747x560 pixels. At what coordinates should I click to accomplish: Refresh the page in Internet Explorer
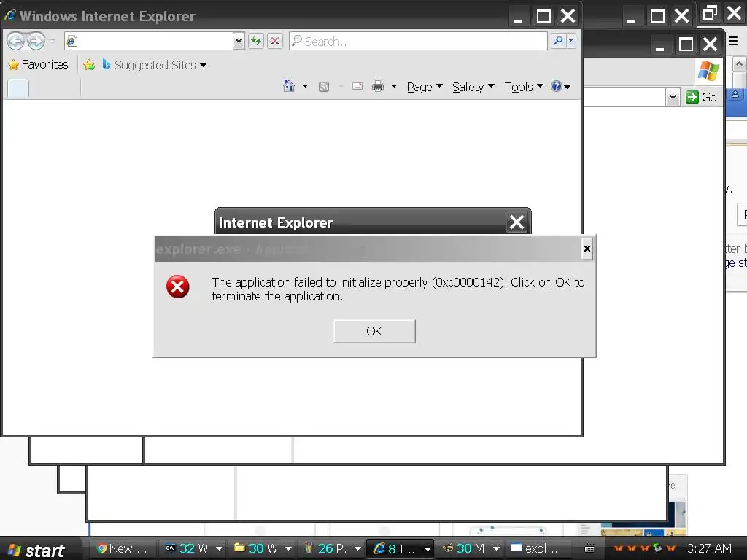pos(256,42)
